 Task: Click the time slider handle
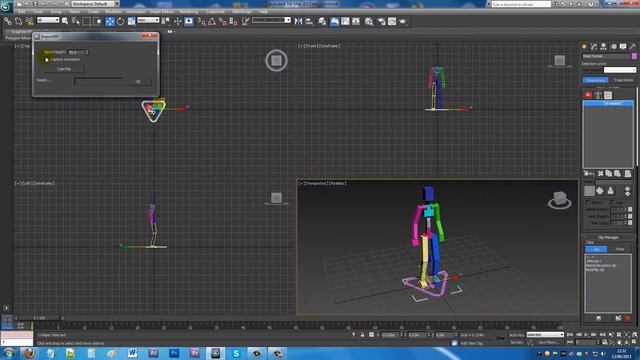tap(39, 318)
